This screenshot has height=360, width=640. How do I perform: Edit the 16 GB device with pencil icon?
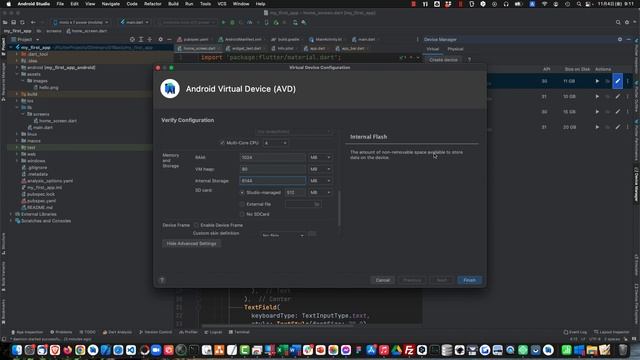(618, 112)
